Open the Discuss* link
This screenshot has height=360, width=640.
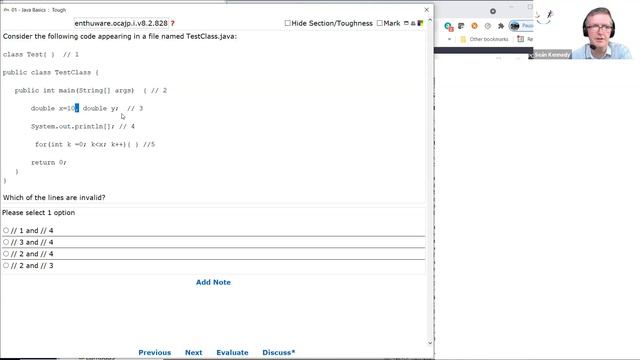(278, 353)
